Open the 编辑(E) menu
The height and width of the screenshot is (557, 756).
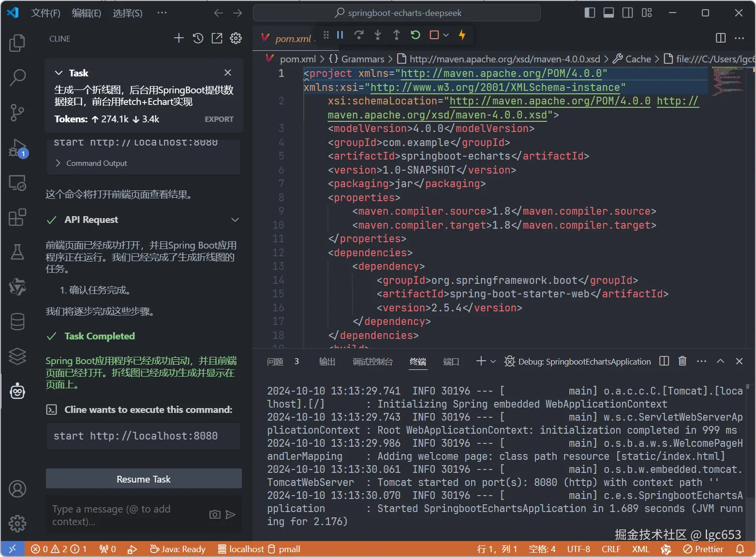[x=87, y=13]
